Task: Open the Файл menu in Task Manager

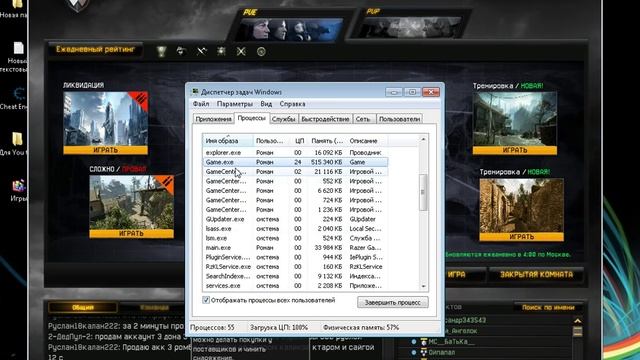Action: (201, 104)
